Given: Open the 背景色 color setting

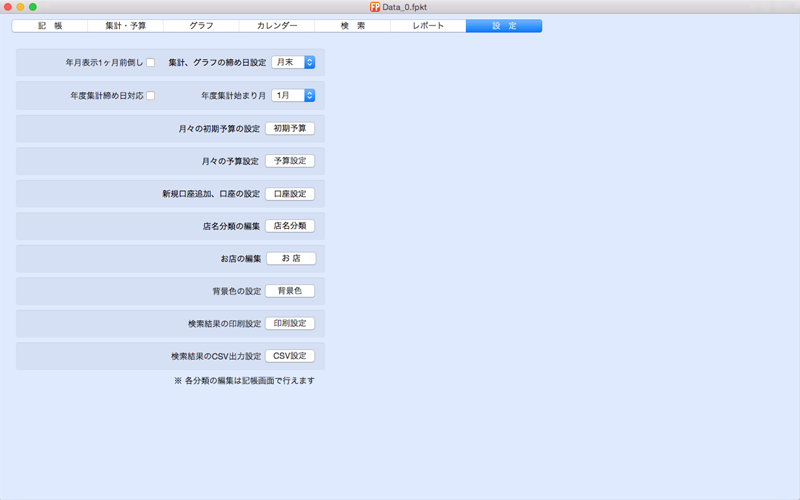Looking at the screenshot, I should (290, 291).
